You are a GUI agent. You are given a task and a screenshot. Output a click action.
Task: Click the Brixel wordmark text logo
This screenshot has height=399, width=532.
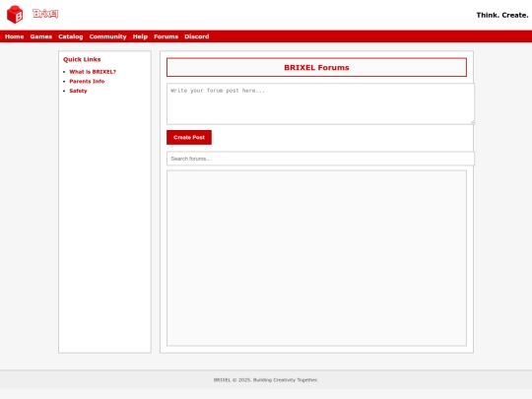[x=45, y=14]
